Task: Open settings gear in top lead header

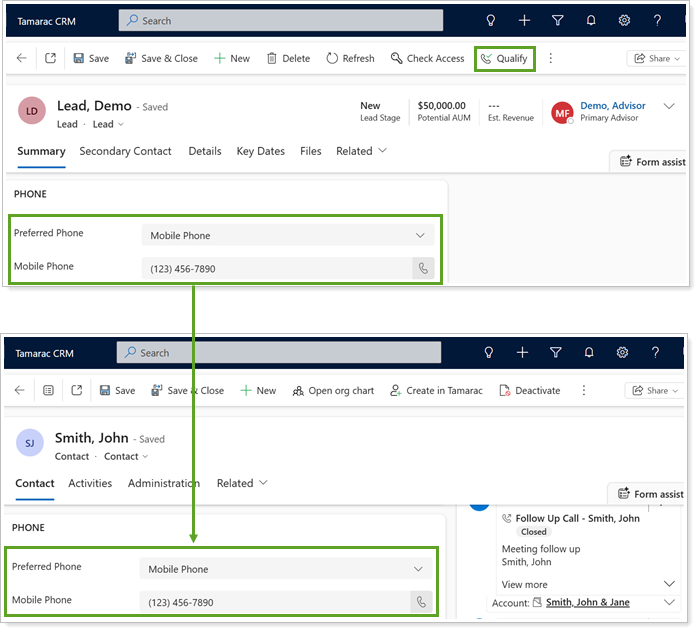Action: pyautogui.click(x=624, y=21)
